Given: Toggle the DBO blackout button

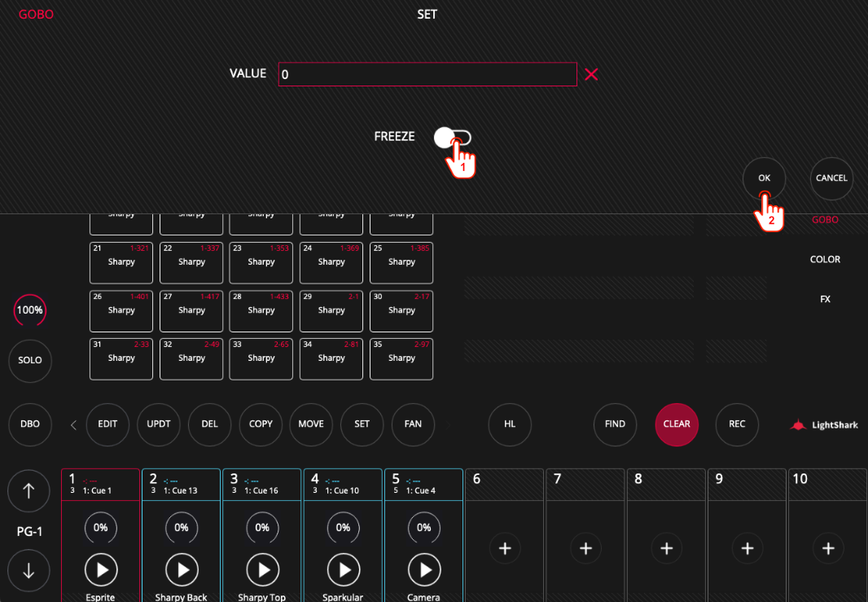Looking at the screenshot, I should 30,424.
